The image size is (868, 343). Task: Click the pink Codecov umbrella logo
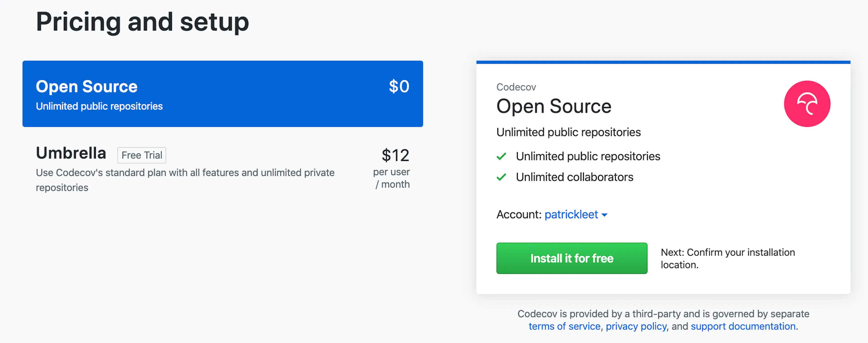point(807,104)
